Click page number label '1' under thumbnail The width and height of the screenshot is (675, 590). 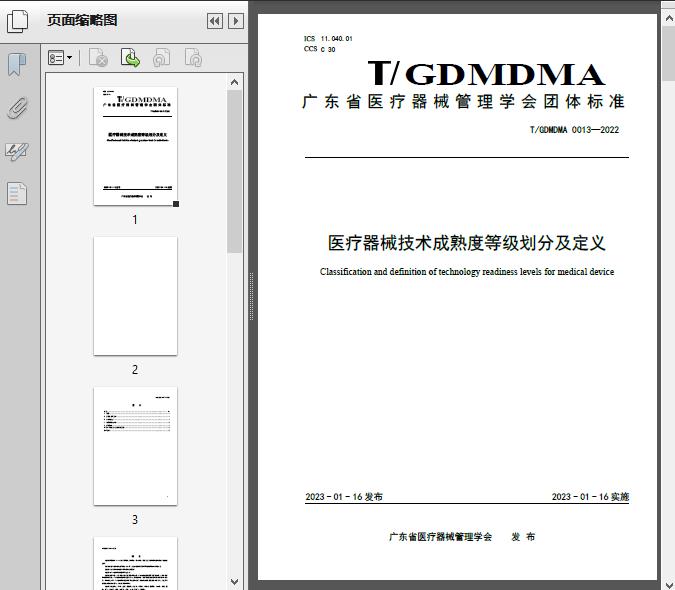[x=135, y=219]
